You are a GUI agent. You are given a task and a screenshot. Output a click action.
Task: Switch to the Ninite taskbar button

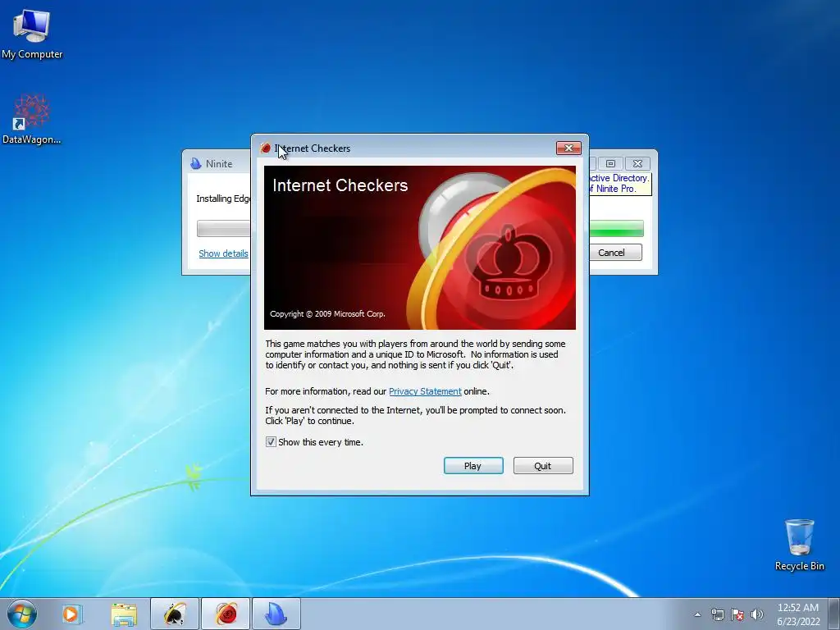point(276,614)
